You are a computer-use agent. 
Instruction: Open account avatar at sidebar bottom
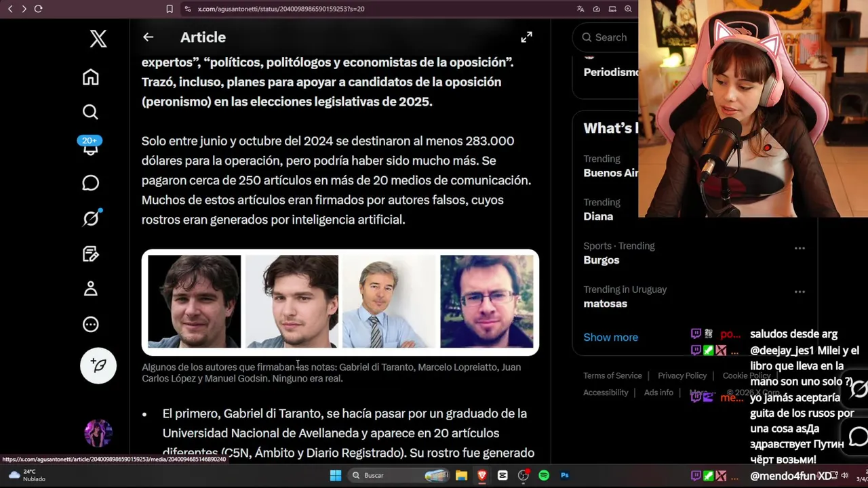click(98, 433)
